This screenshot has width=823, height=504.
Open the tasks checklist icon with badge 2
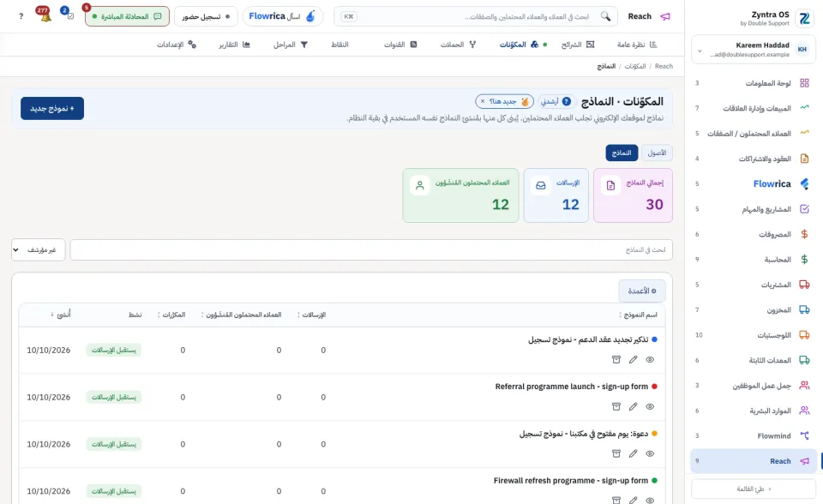coord(69,14)
